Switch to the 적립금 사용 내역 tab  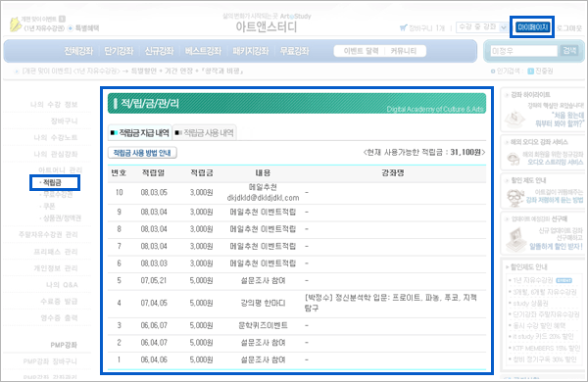click(205, 132)
